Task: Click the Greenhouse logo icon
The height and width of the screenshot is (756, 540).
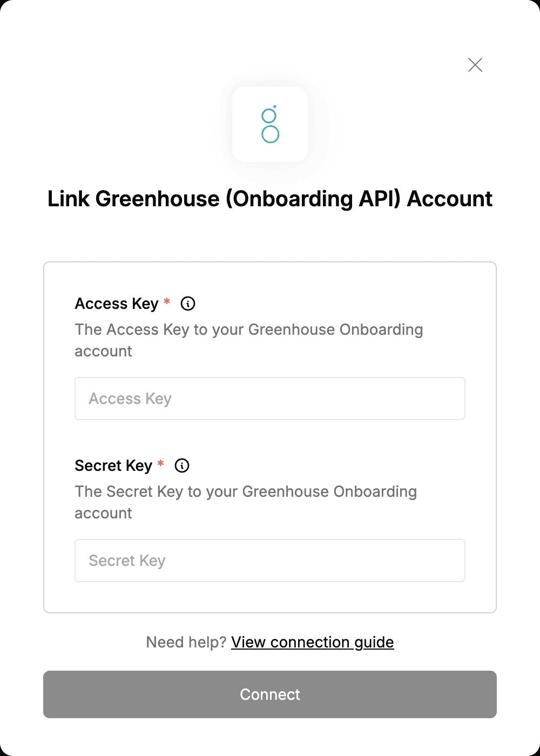Action: 270,124
